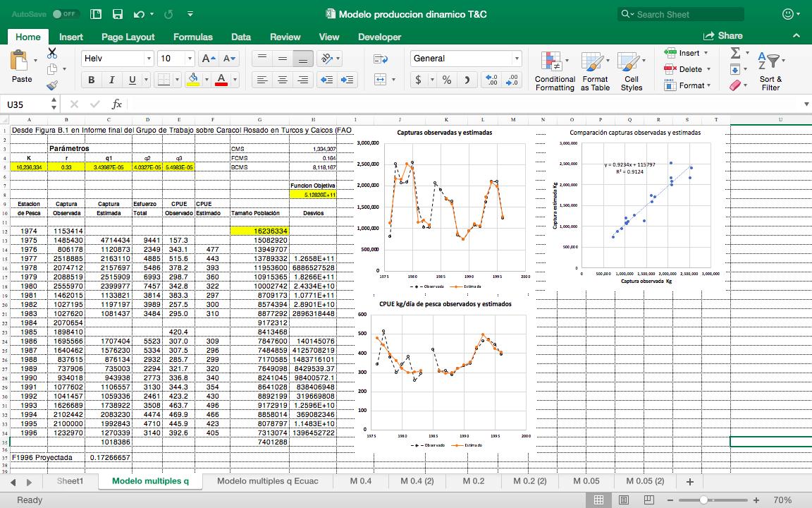Open the 'Modelo multiples q Ecuac' sheet tab
The width and height of the screenshot is (812, 508).
click(x=267, y=481)
